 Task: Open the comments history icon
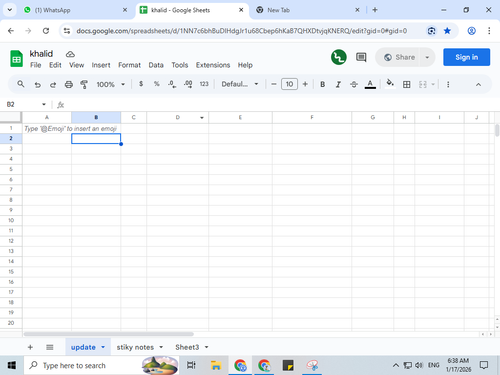coord(361,57)
